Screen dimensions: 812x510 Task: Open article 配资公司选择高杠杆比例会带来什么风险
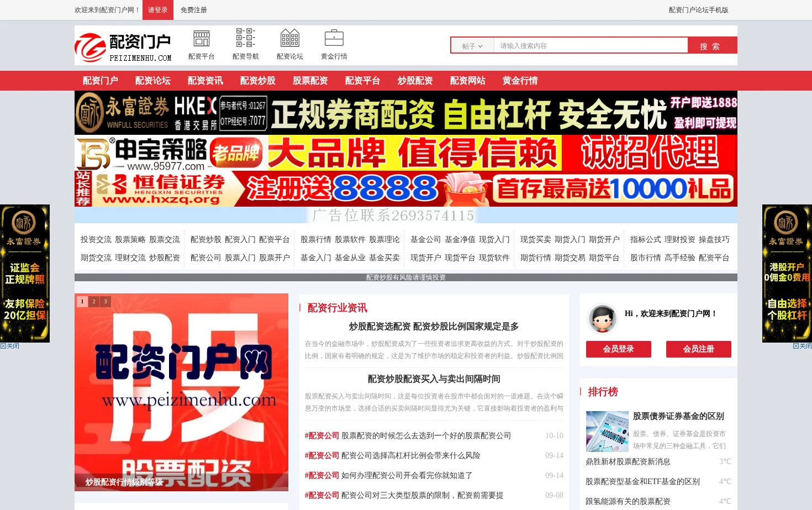tap(411, 456)
